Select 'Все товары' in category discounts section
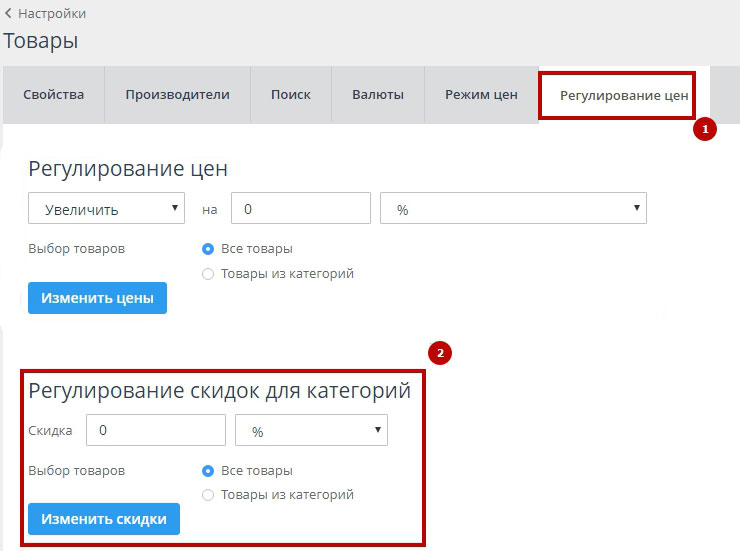 click(x=209, y=470)
